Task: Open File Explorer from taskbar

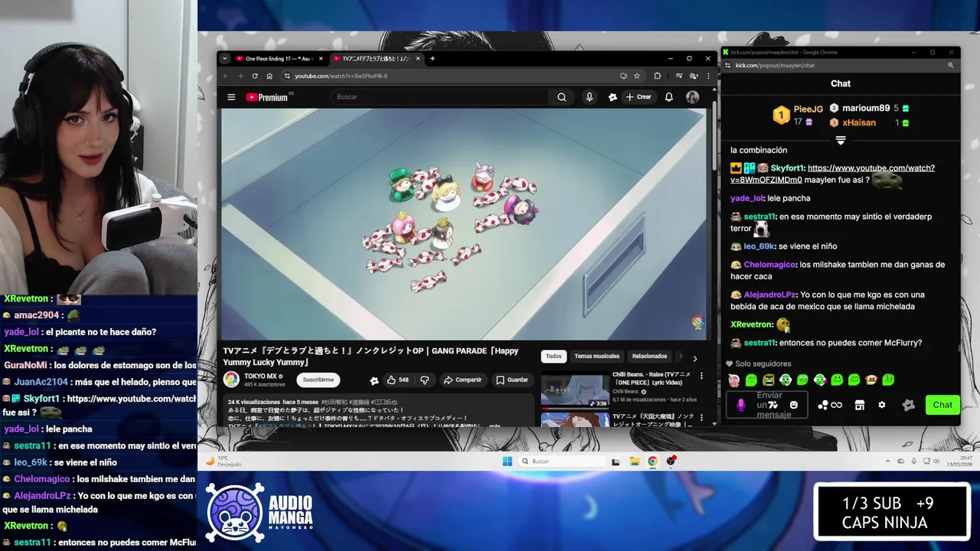Action: tap(635, 461)
